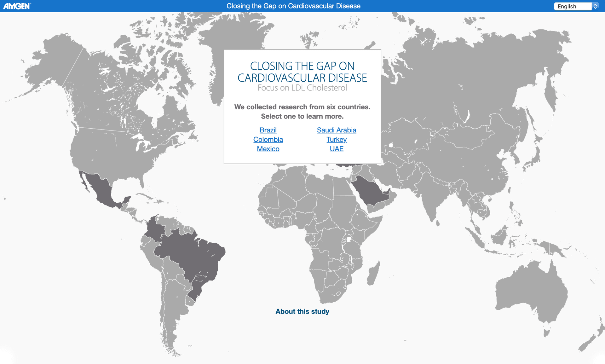Click the About this study link
This screenshot has width=605, height=364.
pos(302,311)
